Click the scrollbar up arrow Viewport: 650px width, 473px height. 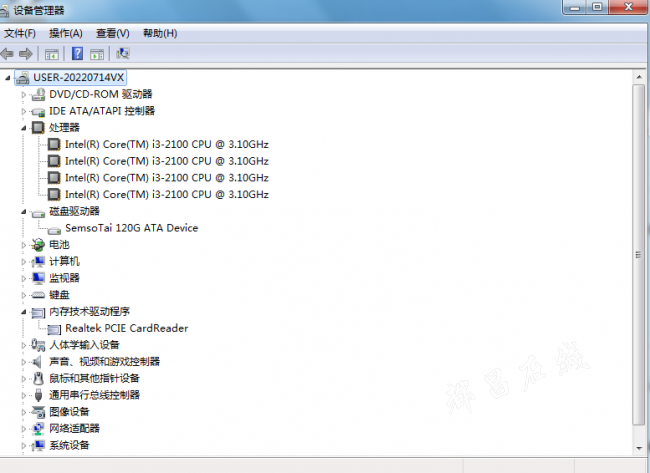pyautogui.click(x=639, y=77)
